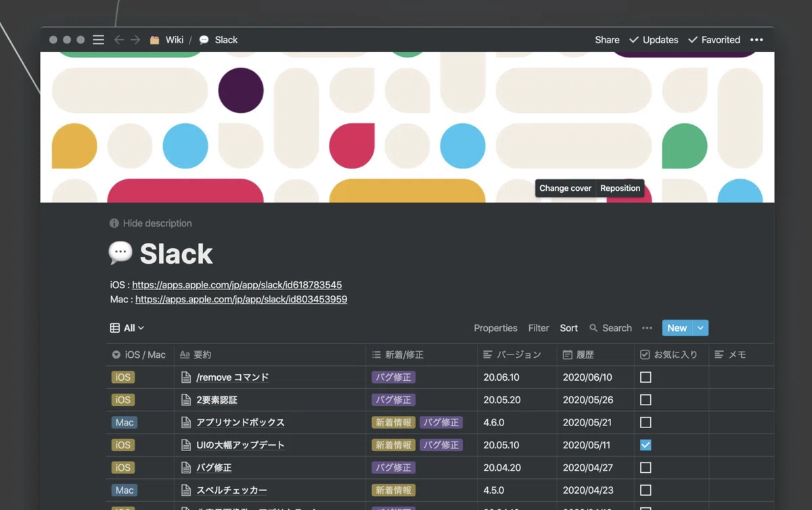This screenshot has height=510, width=812.
Task: Click the iOS tag in the 2要素認証 row
Action: 123,400
